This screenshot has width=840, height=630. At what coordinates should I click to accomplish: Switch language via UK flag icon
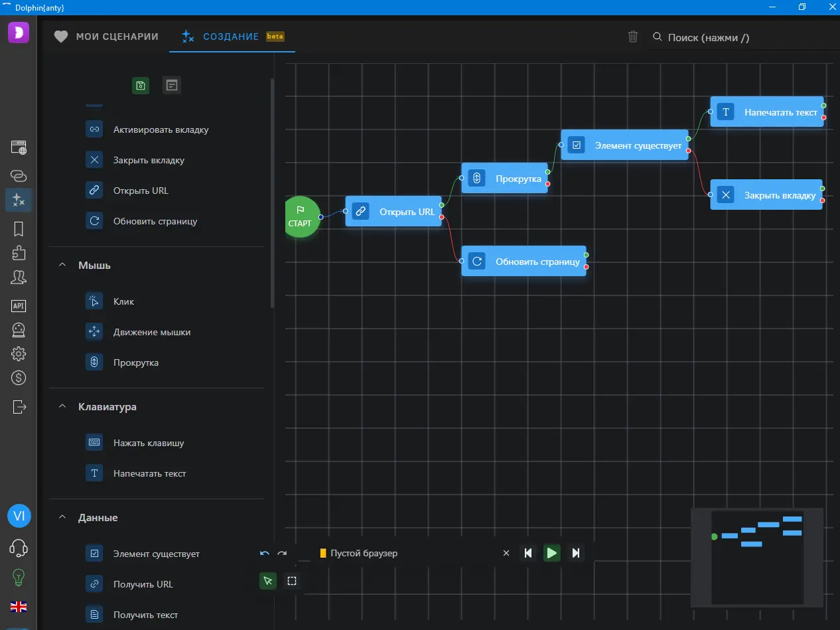pyautogui.click(x=19, y=606)
